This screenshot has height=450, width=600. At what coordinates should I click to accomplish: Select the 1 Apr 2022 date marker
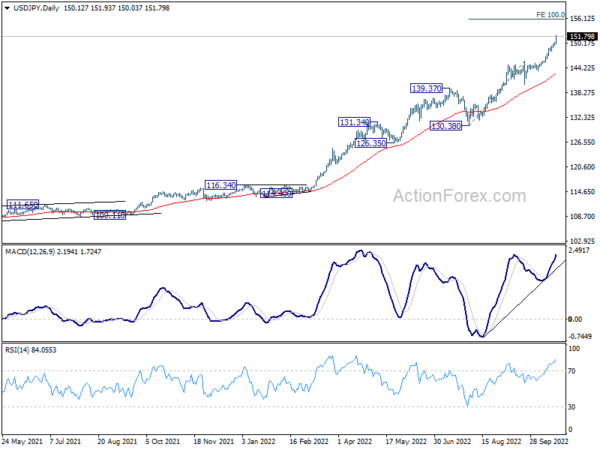[x=355, y=442]
